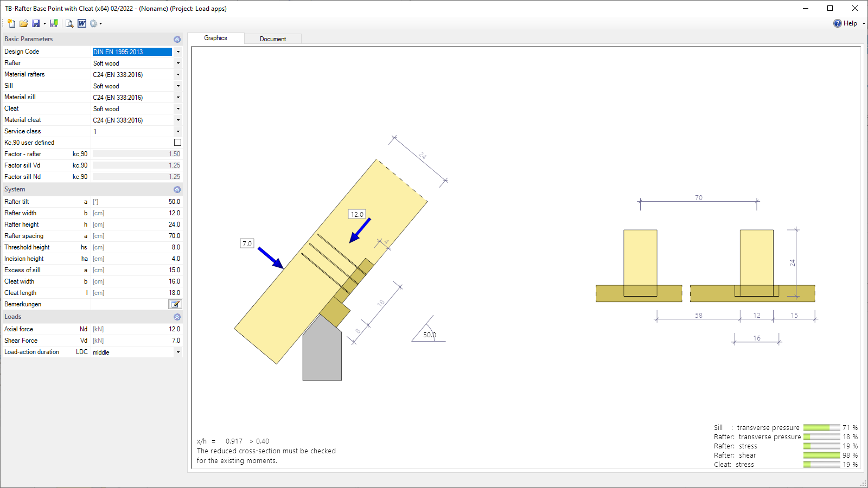Switch to the Graphics tab
The height and width of the screenshot is (488, 868).
pos(215,38)
